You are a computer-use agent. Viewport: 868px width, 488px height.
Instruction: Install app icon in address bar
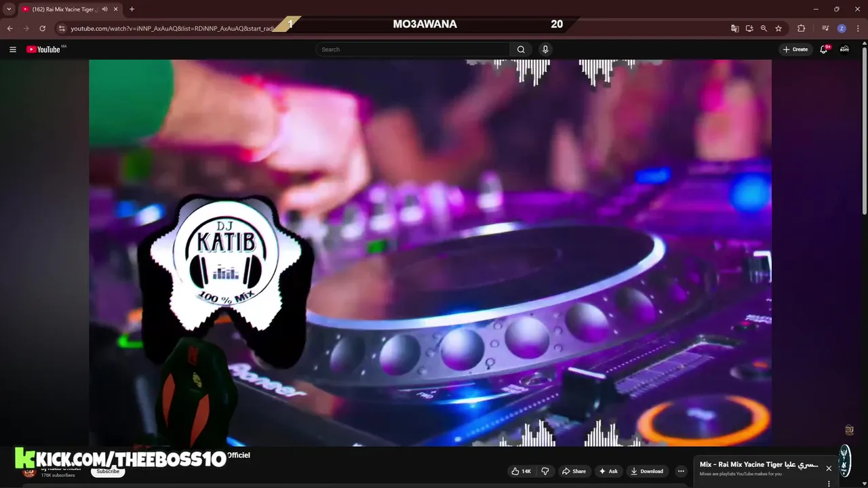click(x=749, y=28)
